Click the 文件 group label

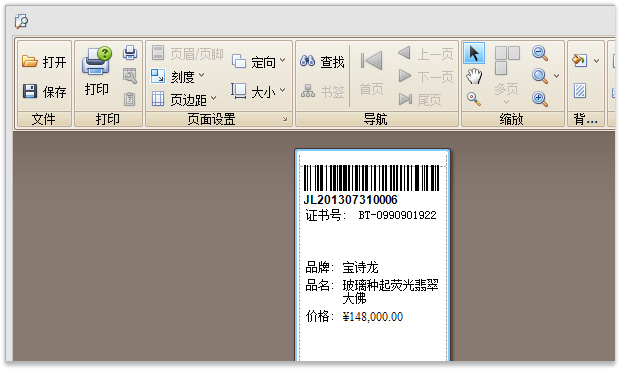tap(44, 119)
